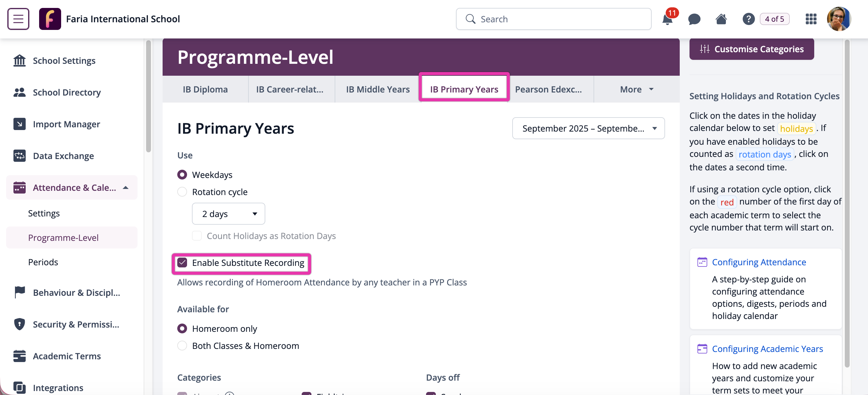This screenshot has height=395, width=868.
Task: Expand the More programmes tab dropdown
Action: click(x=637, y=89)
